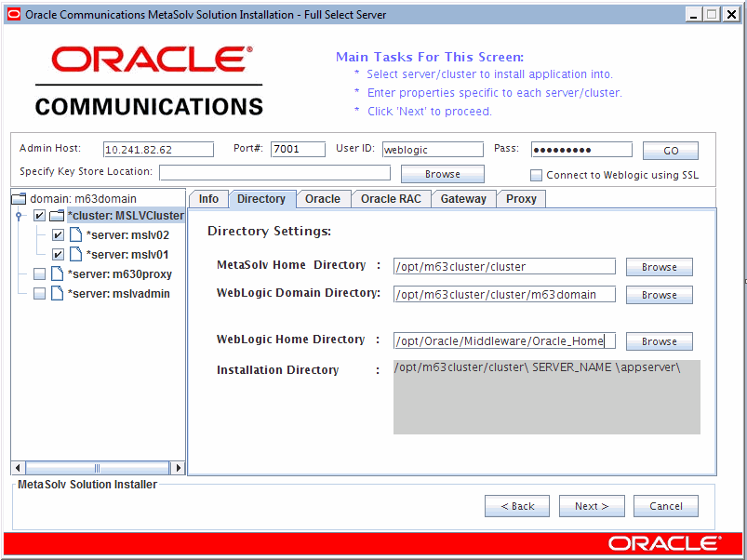Screen dimensions: 747x560
Task: Click the Pass password field
Action: 581,150
